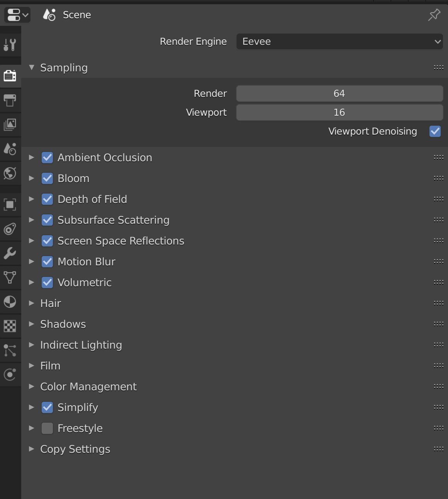Click the Render samples field showing 64
This screenshot has width=448, height=499.
[340, 93]
